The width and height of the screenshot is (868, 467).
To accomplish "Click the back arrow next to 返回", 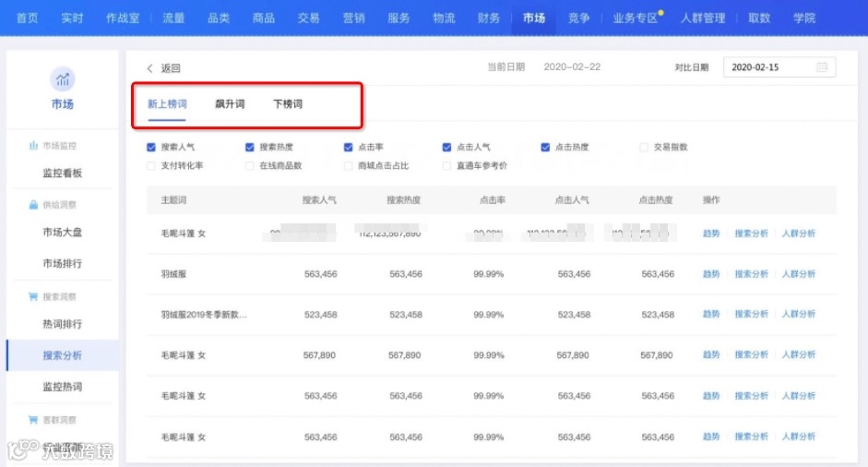I will click(x=149, y=68).
